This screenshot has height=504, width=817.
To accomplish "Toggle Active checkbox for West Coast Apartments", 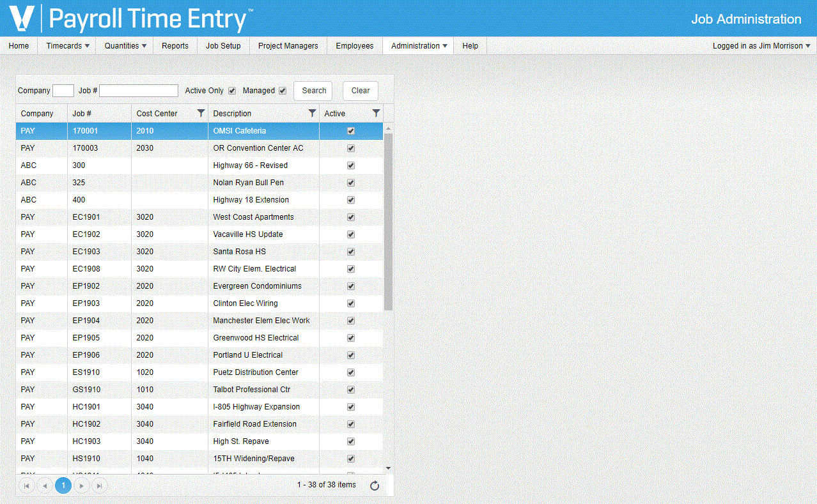I will point(350,217).
